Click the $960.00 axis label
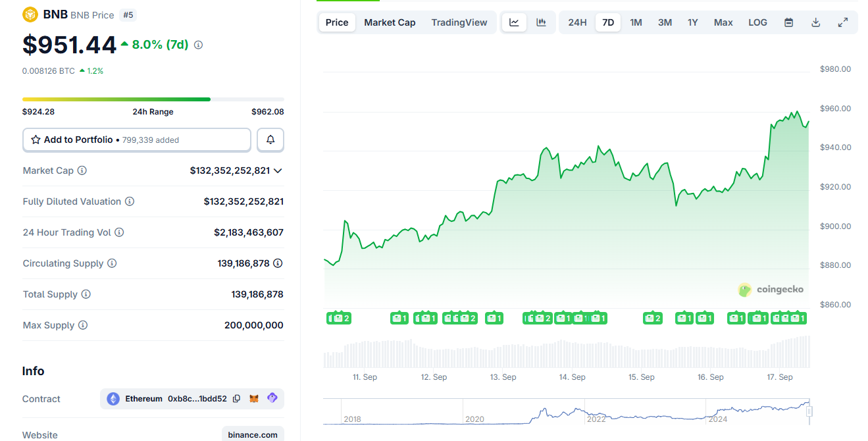 (x=835, y=109)
